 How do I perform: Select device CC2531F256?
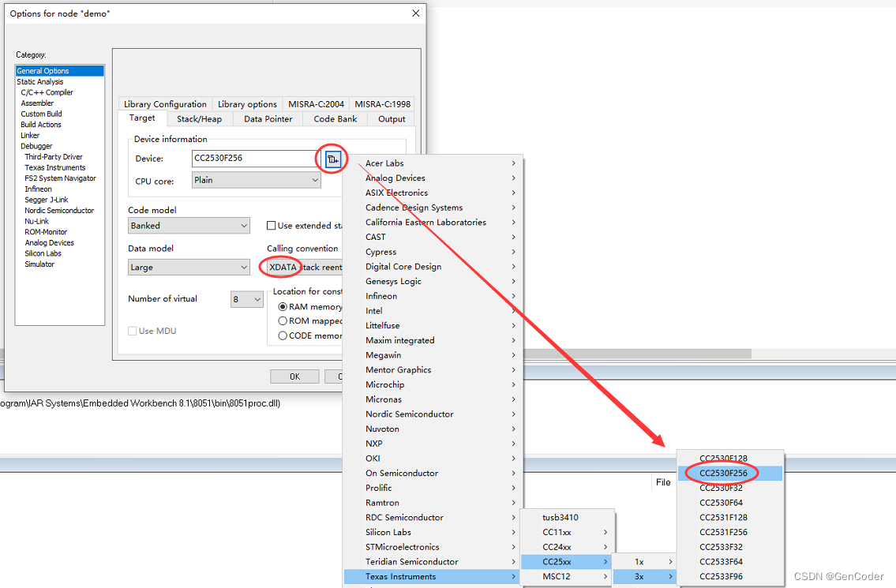[x=729, y=532]
